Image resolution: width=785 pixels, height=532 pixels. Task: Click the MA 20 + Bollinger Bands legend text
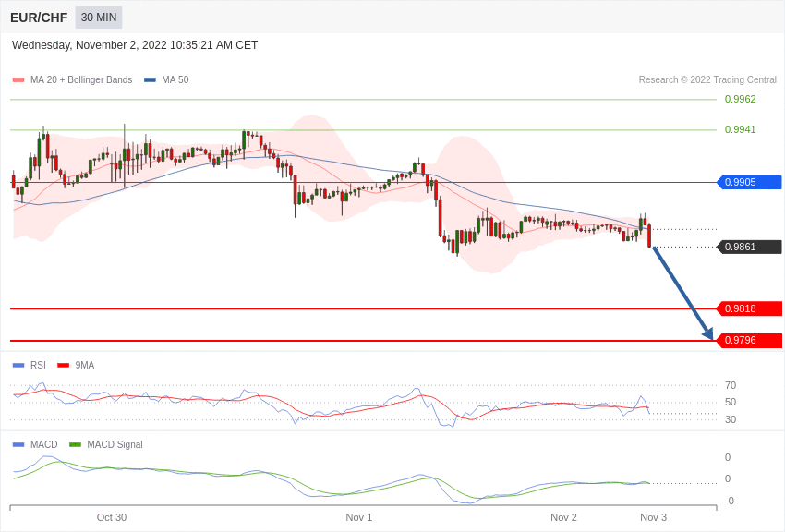pos(81,79)
